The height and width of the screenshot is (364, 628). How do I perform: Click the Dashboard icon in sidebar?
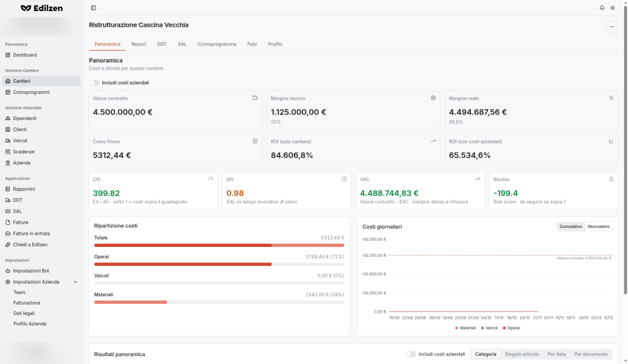point(8,55)
